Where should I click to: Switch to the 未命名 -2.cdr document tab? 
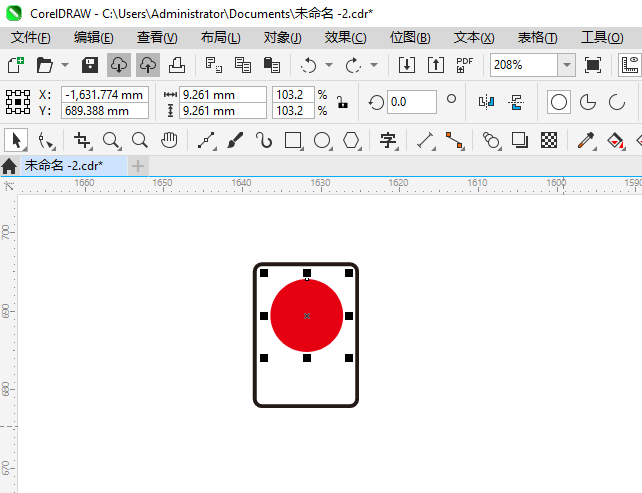pos(65,165)
